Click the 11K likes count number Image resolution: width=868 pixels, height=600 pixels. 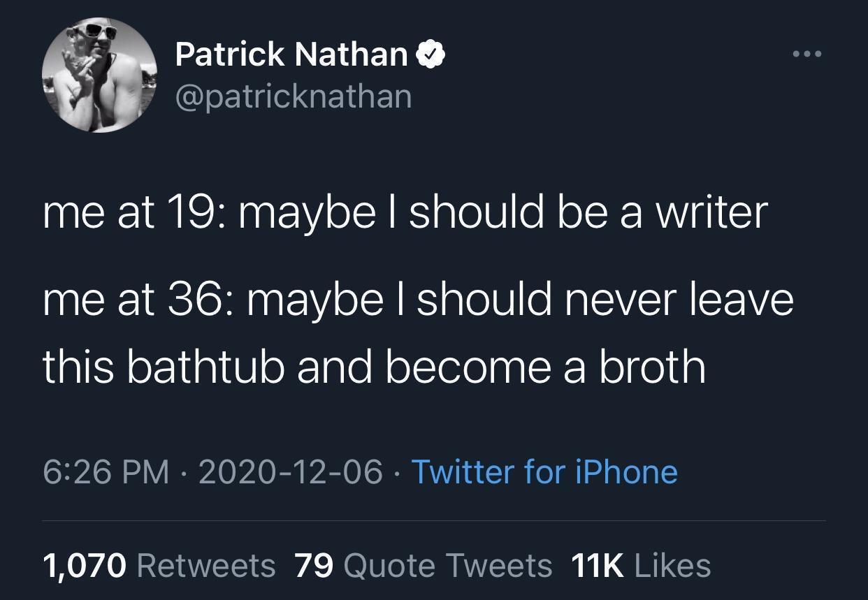click(598, 565)
